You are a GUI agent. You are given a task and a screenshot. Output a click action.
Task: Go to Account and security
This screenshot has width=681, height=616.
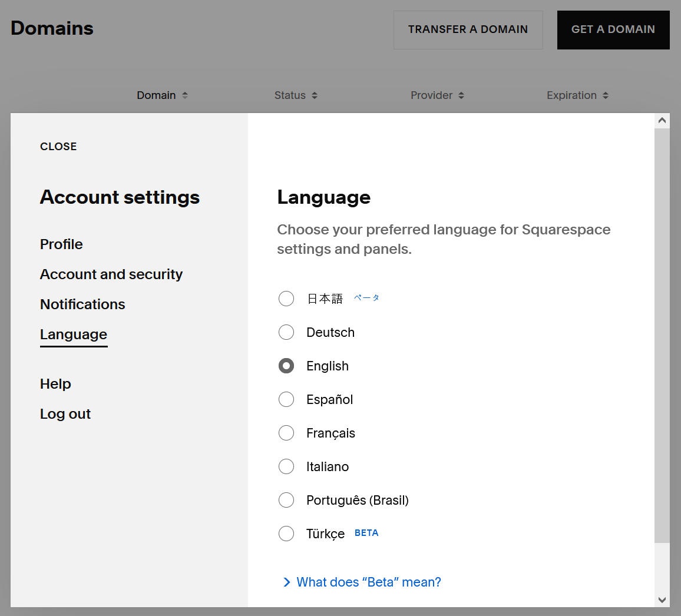[x=111, y=274]
